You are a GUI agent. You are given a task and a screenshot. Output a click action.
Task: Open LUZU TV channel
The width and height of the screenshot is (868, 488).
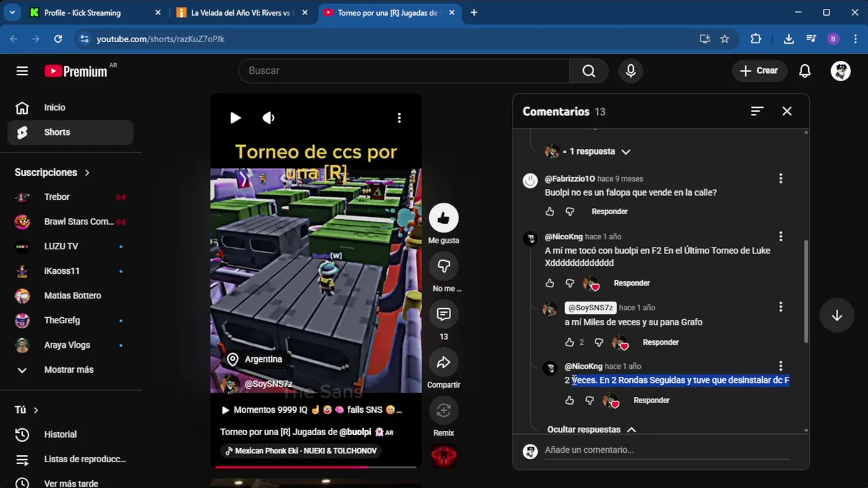[x=71, y=247]
